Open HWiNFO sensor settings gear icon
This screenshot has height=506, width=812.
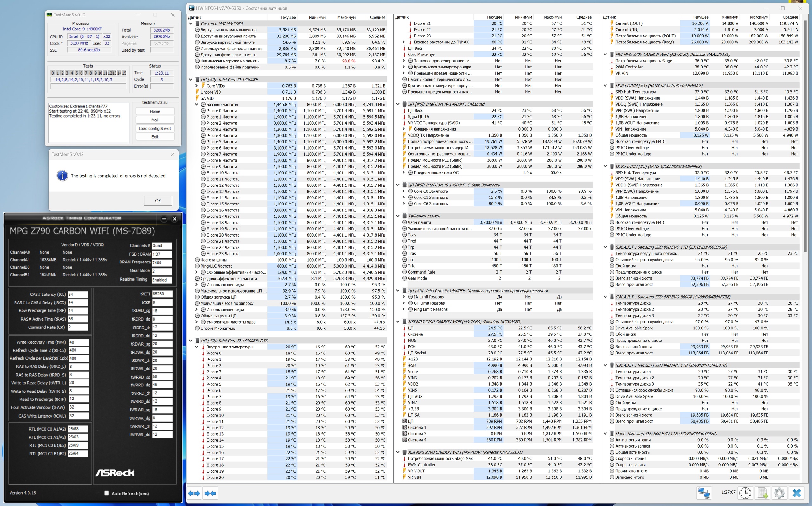(x=779, y=493)
